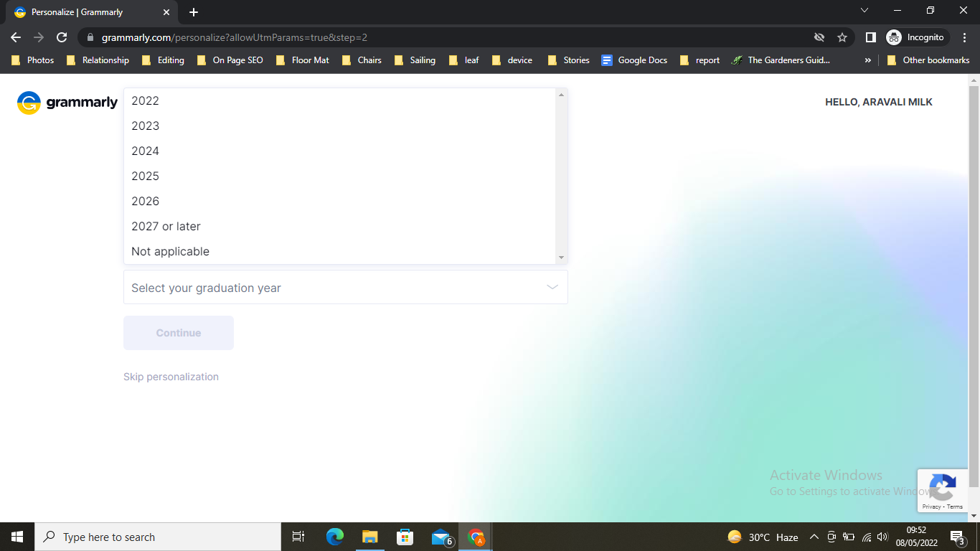Click the Incognito profile indicator
This screenshot has width=980, height=551.
(x=917, y=37)
